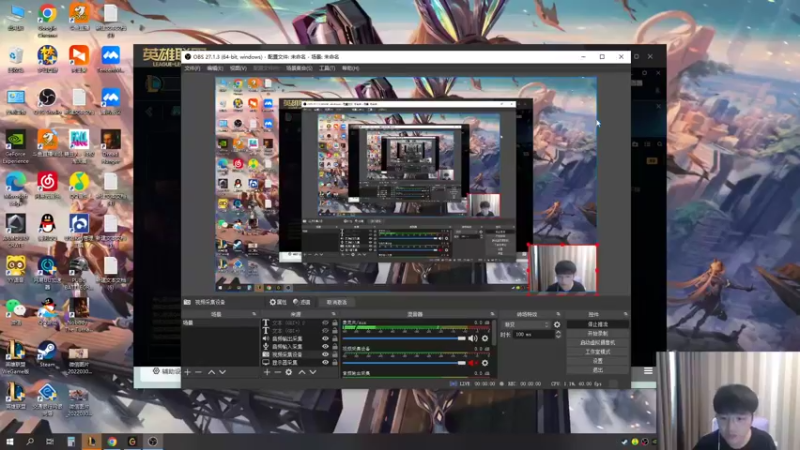Move scene up in Scenes panel
This screenshot has width=800, height=450.
pyautogui.click(x=211, y=372)
